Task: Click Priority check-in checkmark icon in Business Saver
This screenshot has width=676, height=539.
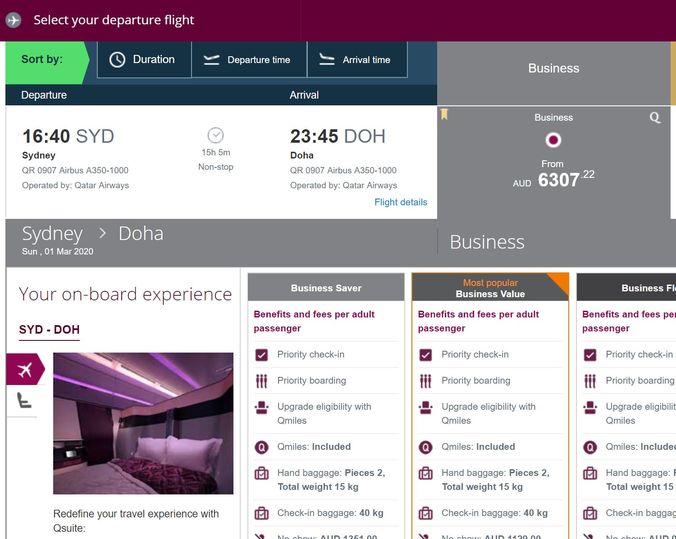Action: [x=261, y=354]
